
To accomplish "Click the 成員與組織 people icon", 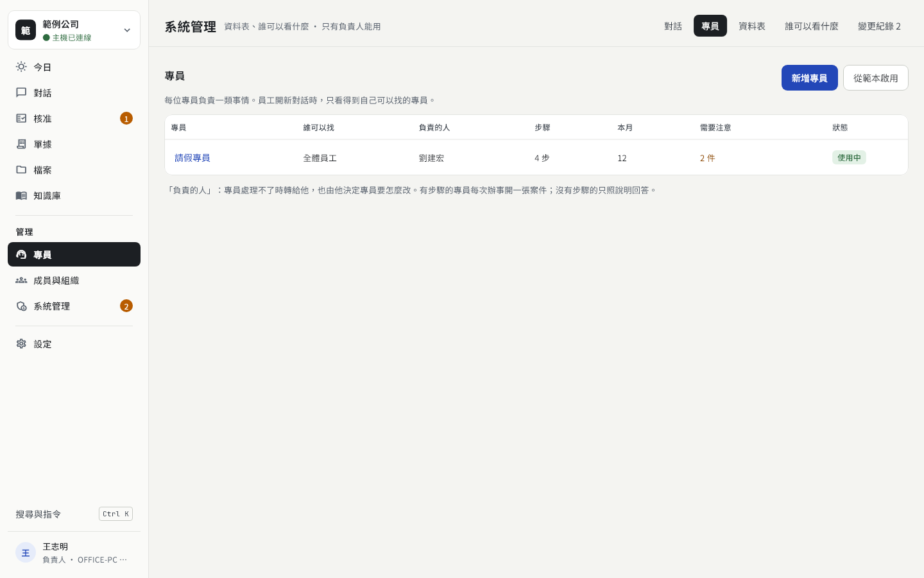I will click(x=21, y=280).
